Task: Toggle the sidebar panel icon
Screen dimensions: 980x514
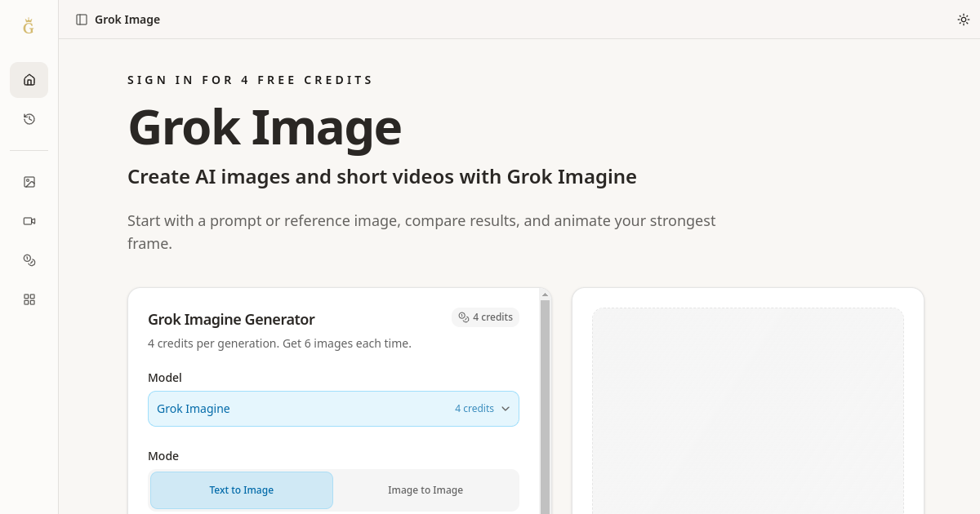Action: click(x=82, y=20)
